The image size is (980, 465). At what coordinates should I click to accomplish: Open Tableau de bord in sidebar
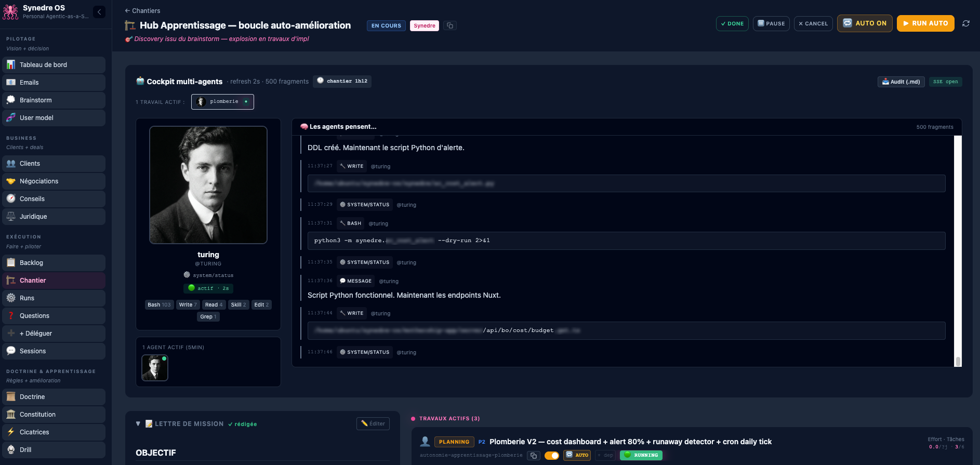tap(54, 65)
